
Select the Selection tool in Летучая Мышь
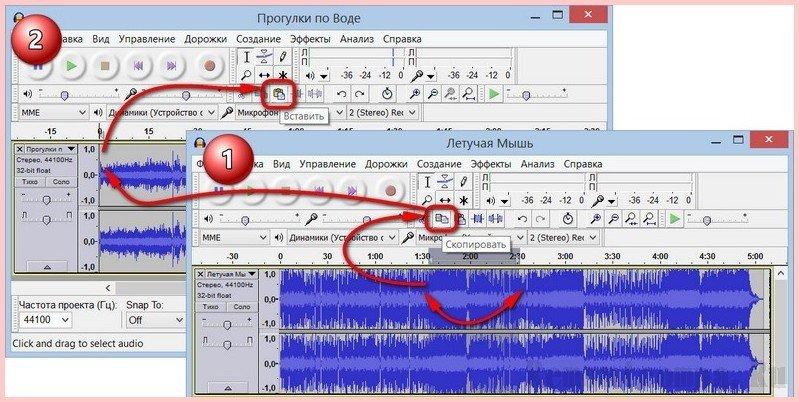[x=427, y=182]
